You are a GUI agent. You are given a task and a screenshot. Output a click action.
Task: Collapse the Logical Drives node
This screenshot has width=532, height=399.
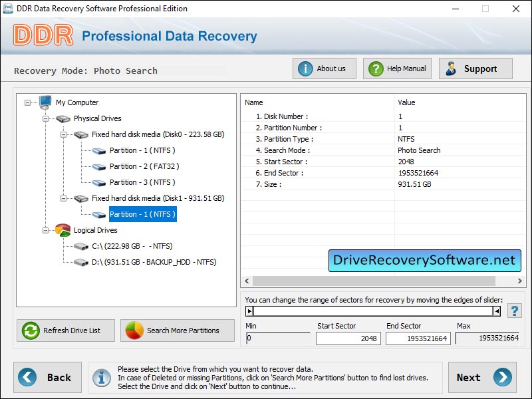(x=45, y=230)
